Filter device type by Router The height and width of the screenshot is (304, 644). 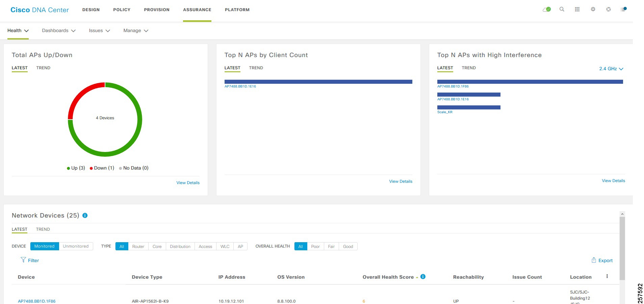coord(138,246)
